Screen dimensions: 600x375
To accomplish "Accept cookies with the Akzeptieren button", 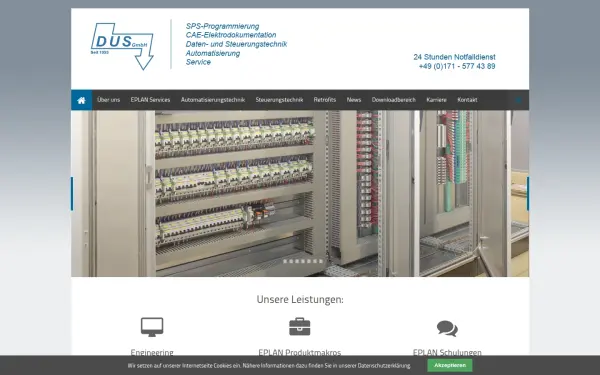I will tap(450, 365).
